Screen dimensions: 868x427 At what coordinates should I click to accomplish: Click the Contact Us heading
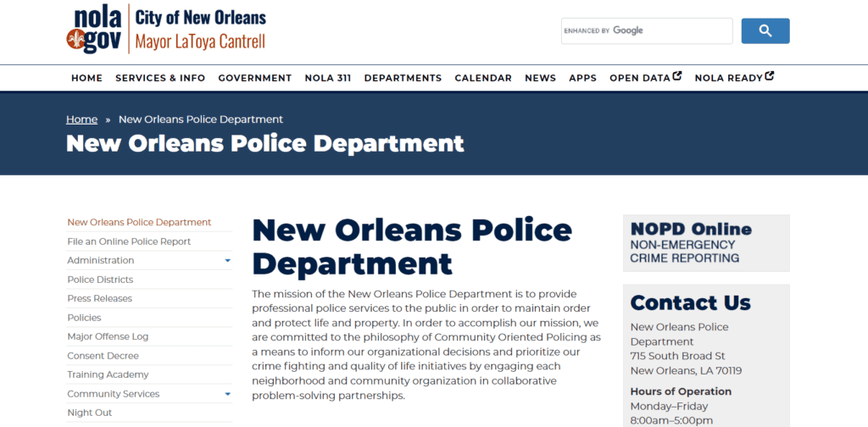(691, 303)
